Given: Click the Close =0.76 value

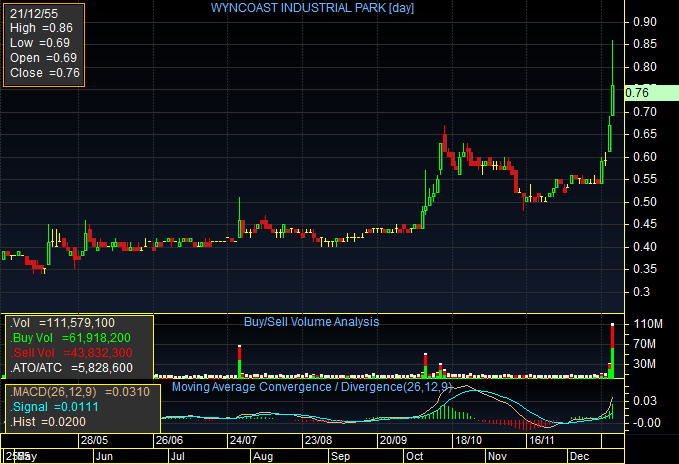Looking at the screenshot, I should coord(45,73).
